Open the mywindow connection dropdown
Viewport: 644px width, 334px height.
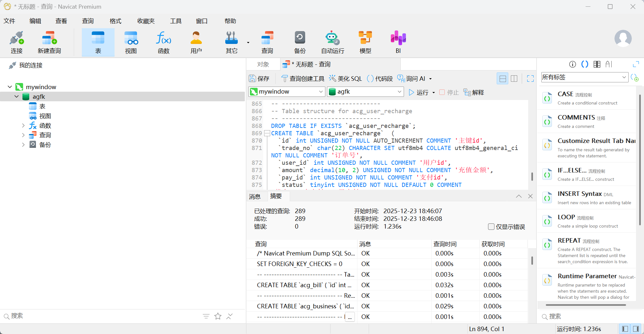[287, 92]
